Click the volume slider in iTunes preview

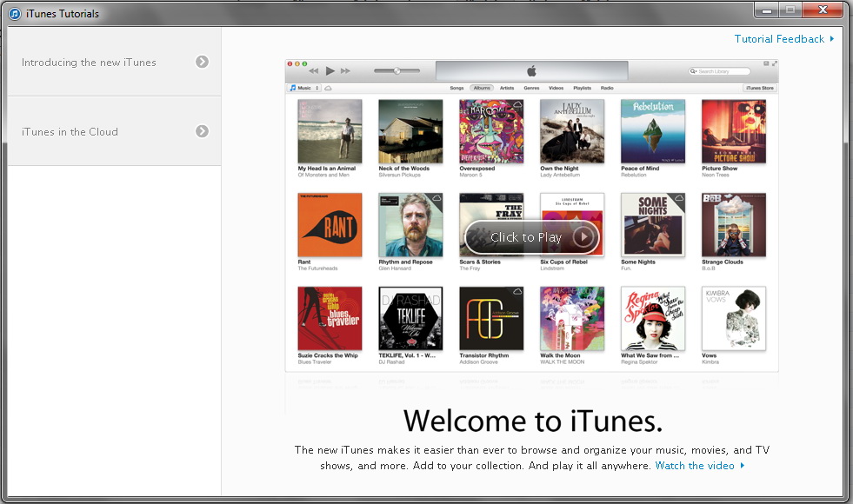coord(397,70)
